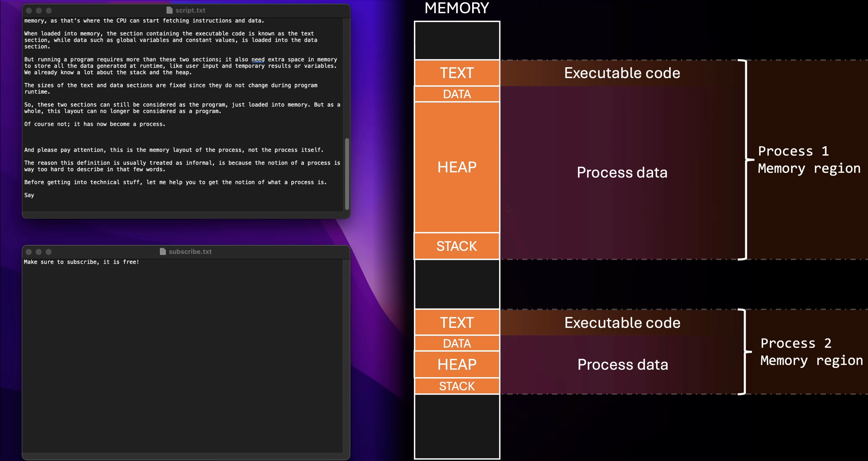
Task: Close the subscribe.txt window
Action: [x=29, y=252]
